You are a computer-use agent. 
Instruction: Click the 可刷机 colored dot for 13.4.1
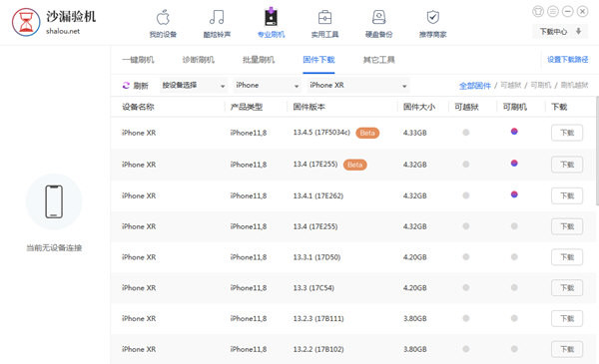tap(514, 194)
